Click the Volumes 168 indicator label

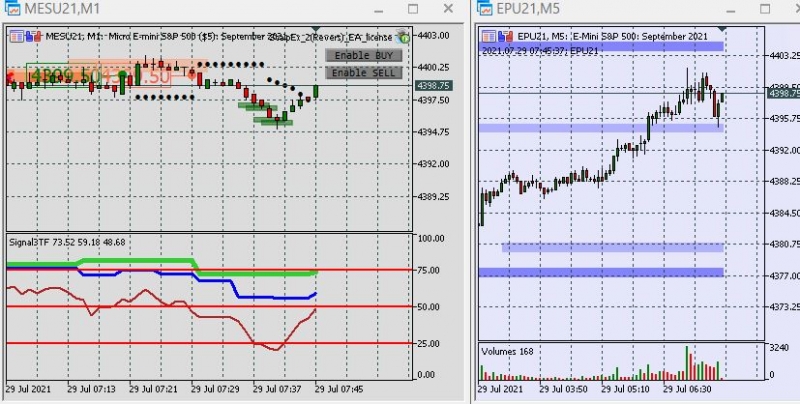pos(507,351)
